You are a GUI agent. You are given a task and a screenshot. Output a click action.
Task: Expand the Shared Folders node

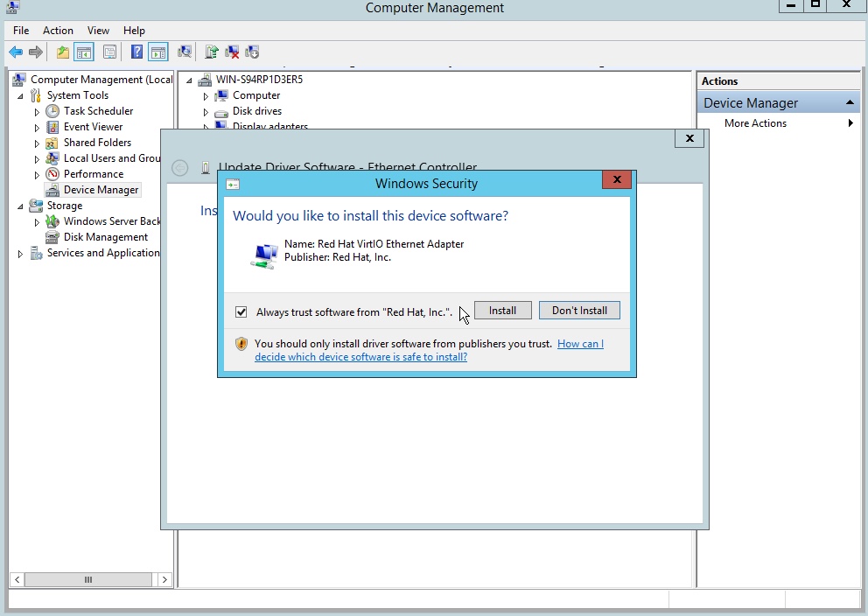[37, 143]
